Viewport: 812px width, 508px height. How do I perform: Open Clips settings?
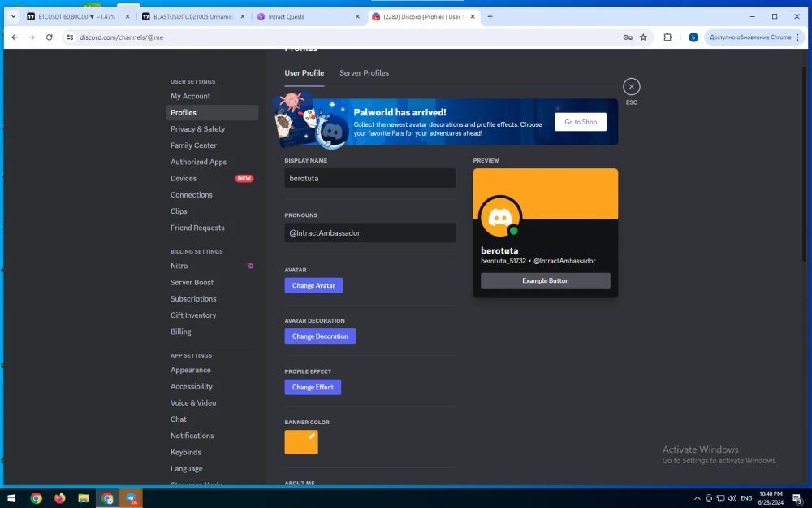[212, 211]
